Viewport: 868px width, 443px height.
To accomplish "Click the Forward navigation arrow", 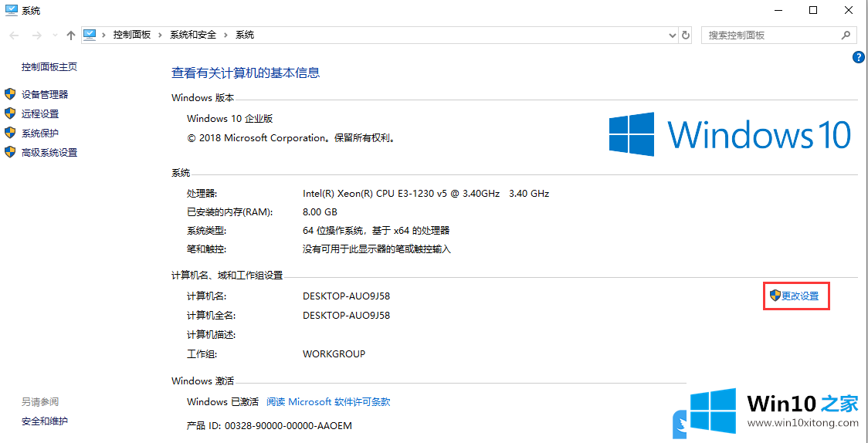I will [36, 36].
